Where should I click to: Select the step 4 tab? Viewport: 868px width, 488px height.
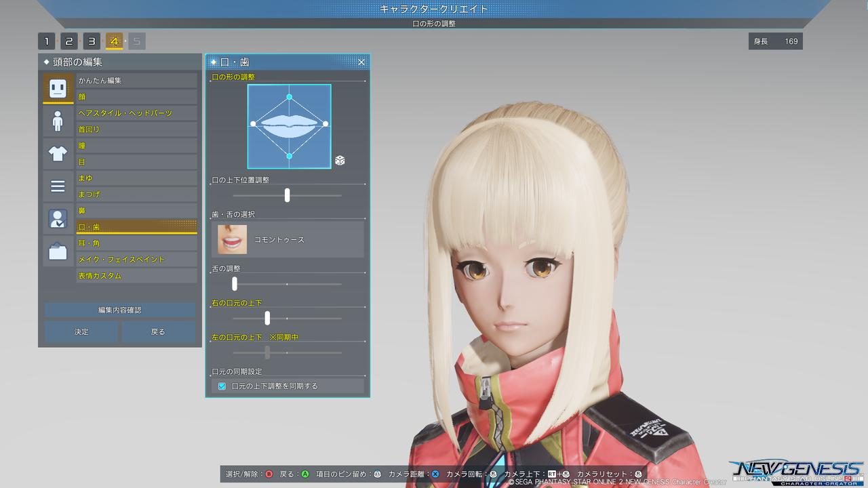point(114,41)
